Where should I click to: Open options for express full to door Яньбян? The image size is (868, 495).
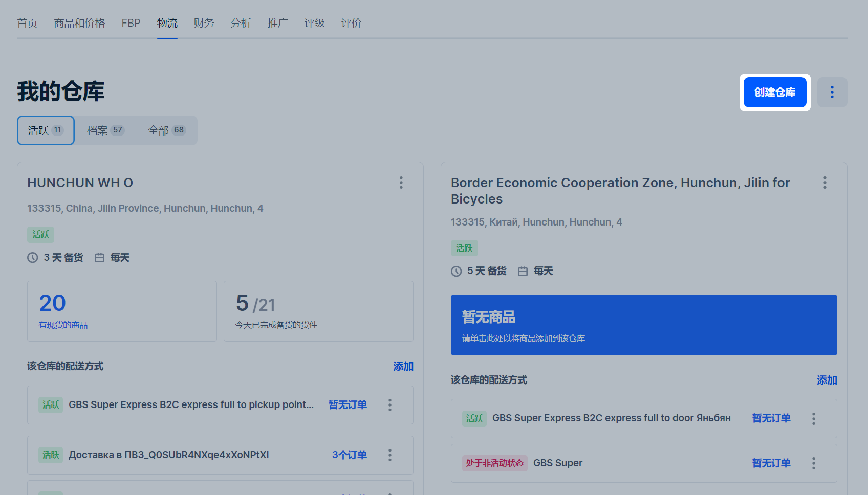(x=813, y=419)
